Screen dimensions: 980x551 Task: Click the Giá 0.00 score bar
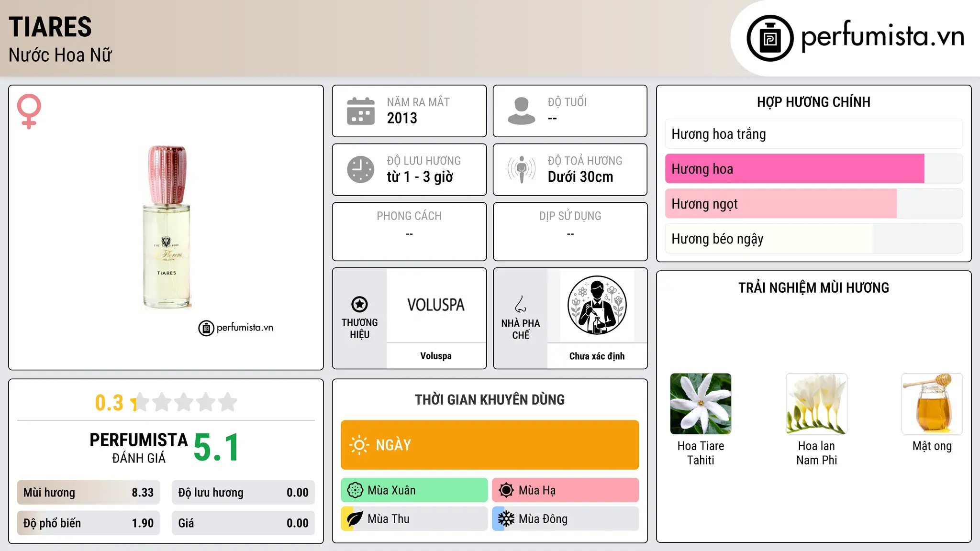(x=244, y=523)
